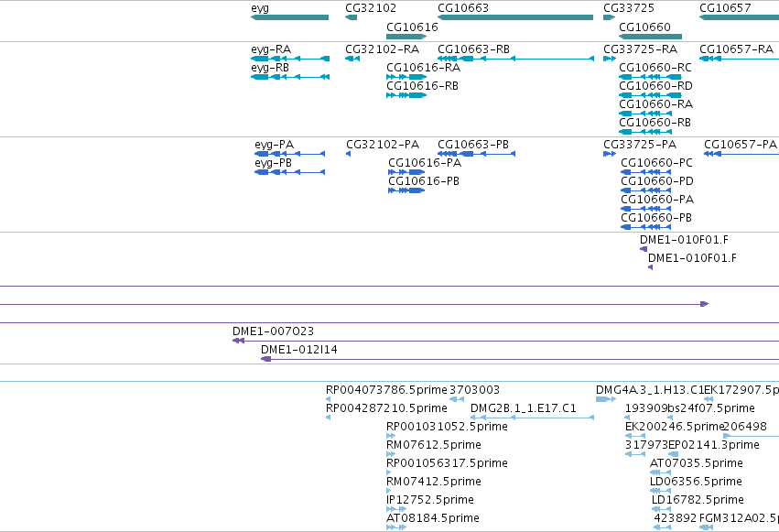The width and height of the screenshot is (779, 532).
Task: Select the CG10660-PA protein label
Action: 657,200
